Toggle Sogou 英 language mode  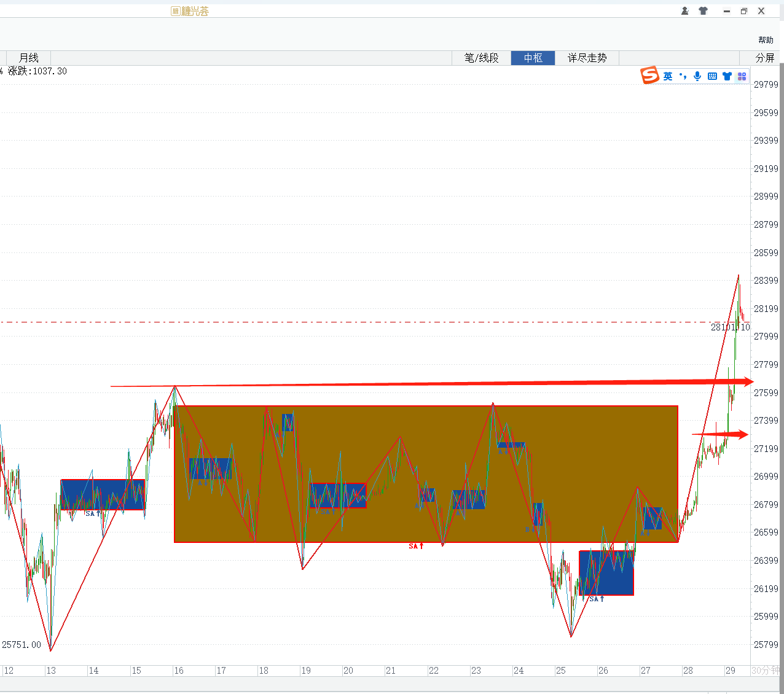668,76
